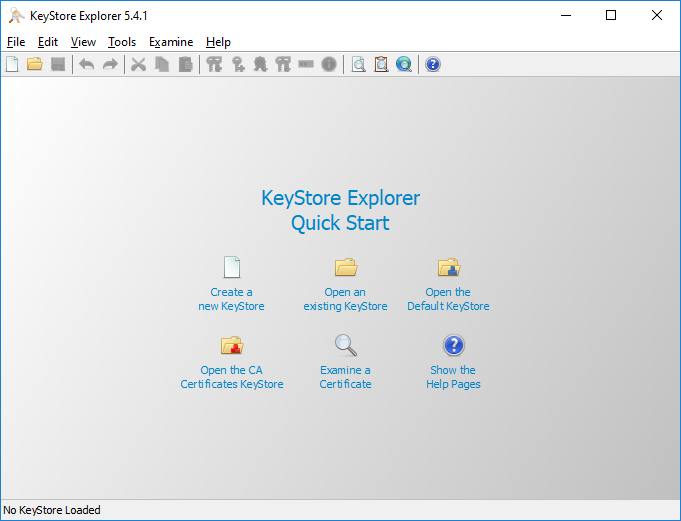The height and width of the screenshot is (521, 681).
Task: Click the Examine File magnifier toolbar icon
Action: coord(358,64)
